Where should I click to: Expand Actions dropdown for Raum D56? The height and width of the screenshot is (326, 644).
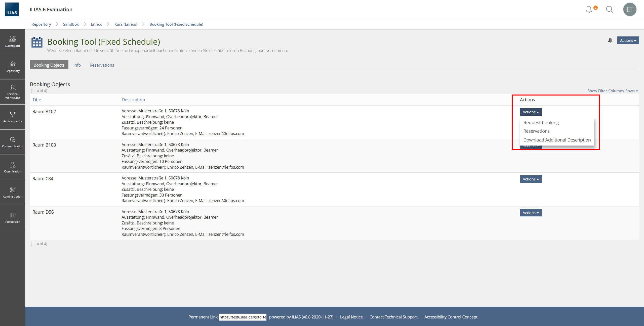pos(531,213)
